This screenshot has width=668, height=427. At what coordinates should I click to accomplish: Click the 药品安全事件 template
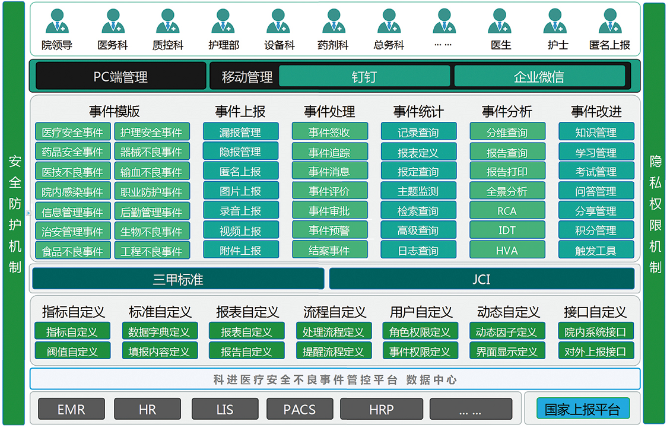(x=73, y=152)
